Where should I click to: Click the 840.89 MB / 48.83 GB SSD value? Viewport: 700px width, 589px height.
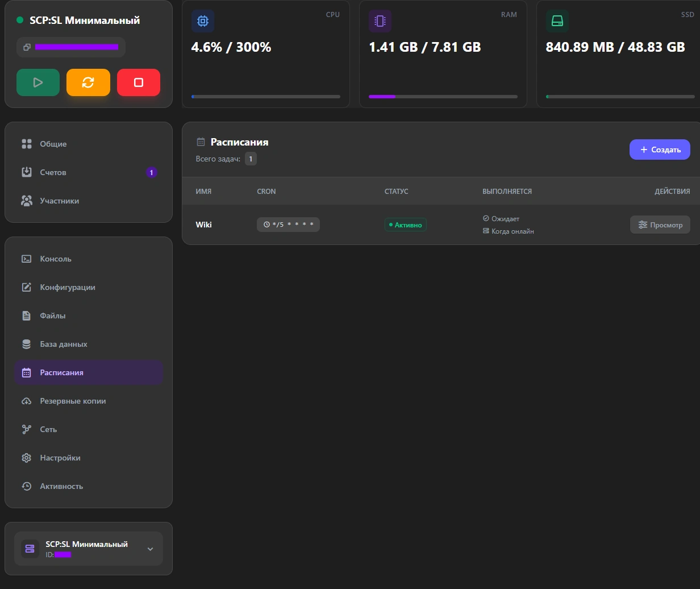(x=615, y=47)
